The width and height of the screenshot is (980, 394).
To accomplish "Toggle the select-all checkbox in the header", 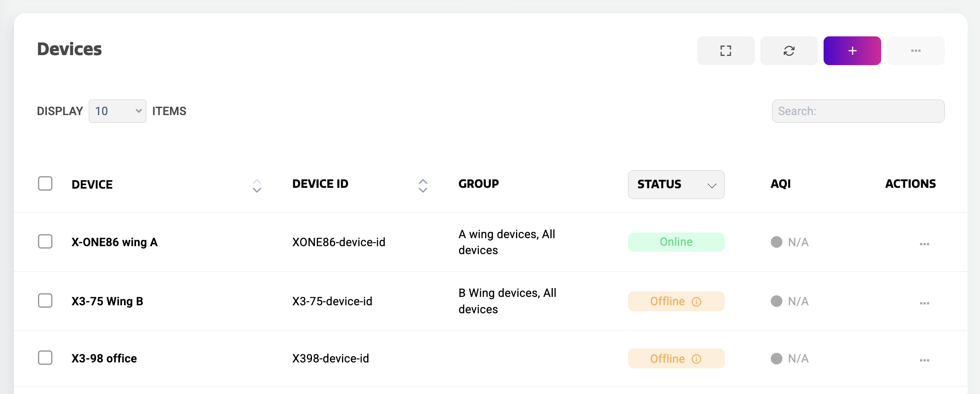I will pyautogui.click(x=45, y=183).
